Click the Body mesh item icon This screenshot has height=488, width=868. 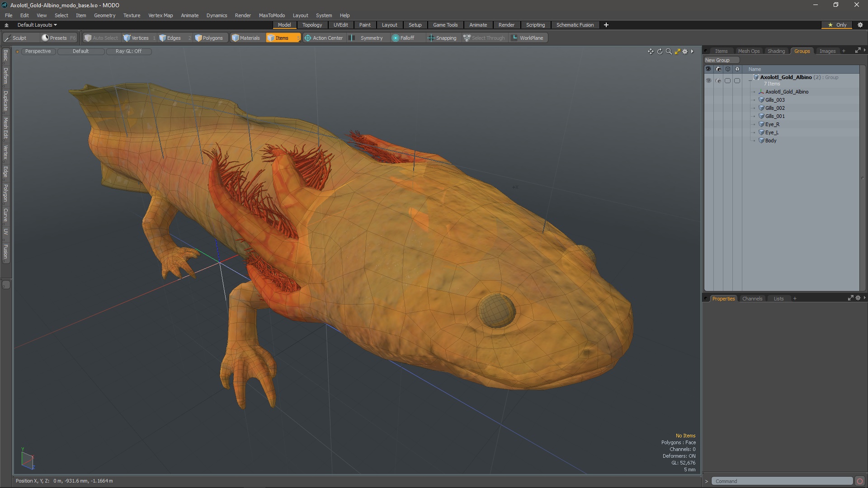[761, 141]
